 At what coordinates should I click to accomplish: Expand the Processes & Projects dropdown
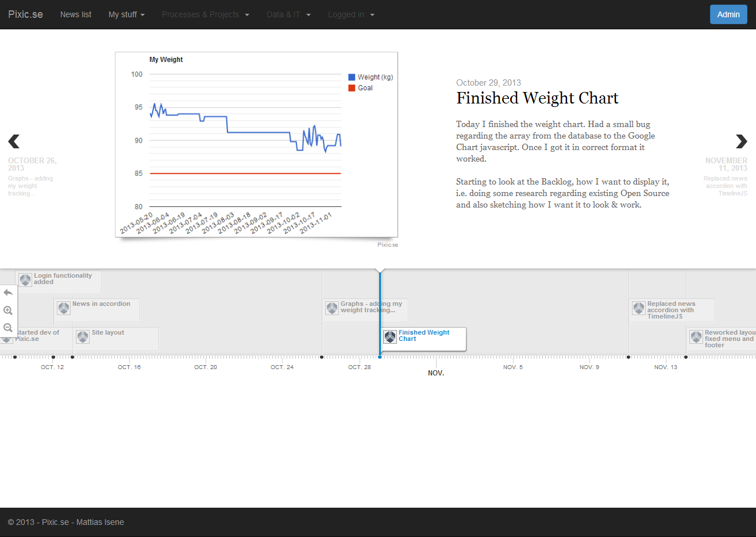tap(205, 14)
